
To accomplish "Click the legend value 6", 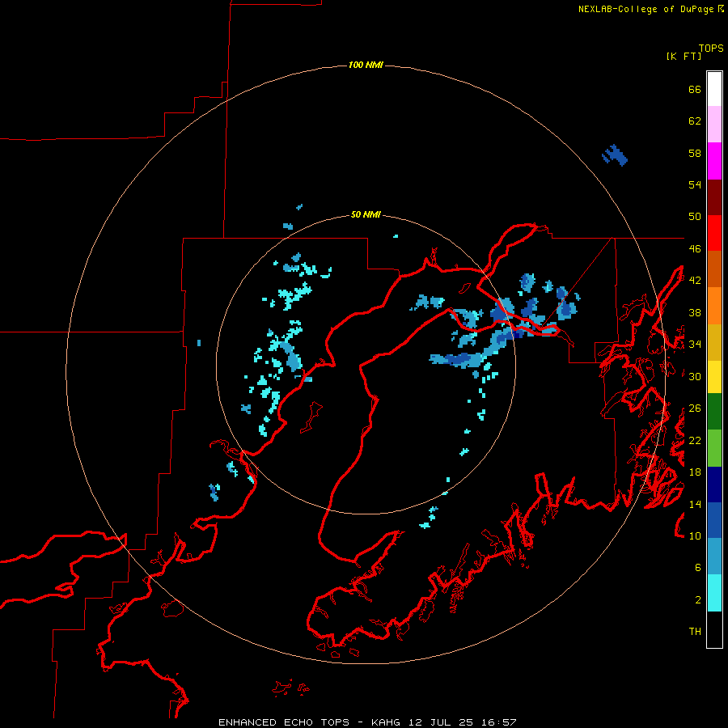I will [x=698, y=568].
